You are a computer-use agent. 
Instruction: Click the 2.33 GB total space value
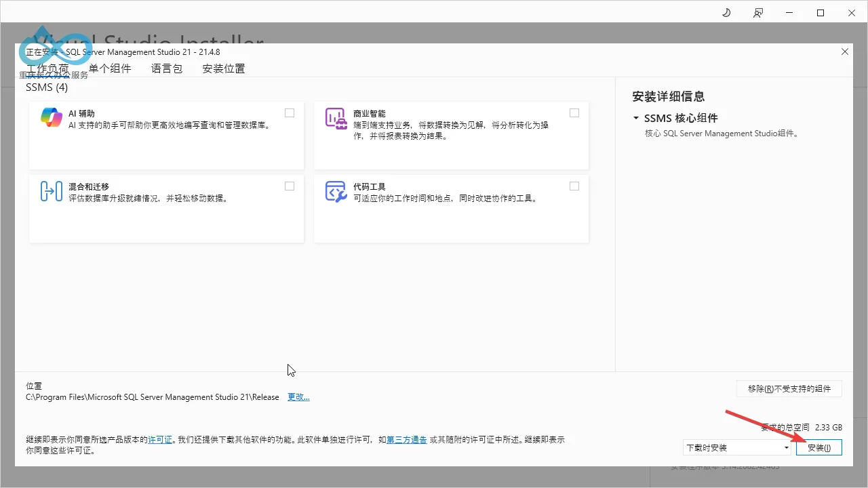pyautogui.click(x=829, y=428)
